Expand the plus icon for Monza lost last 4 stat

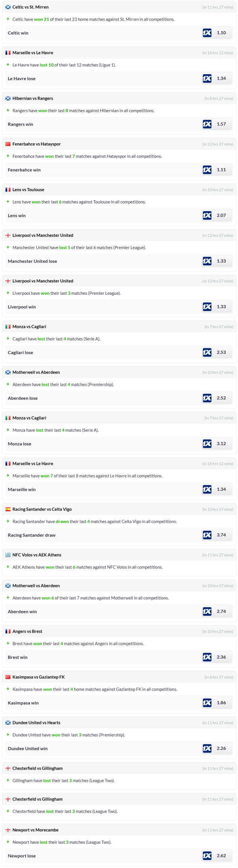click(8, 430)
